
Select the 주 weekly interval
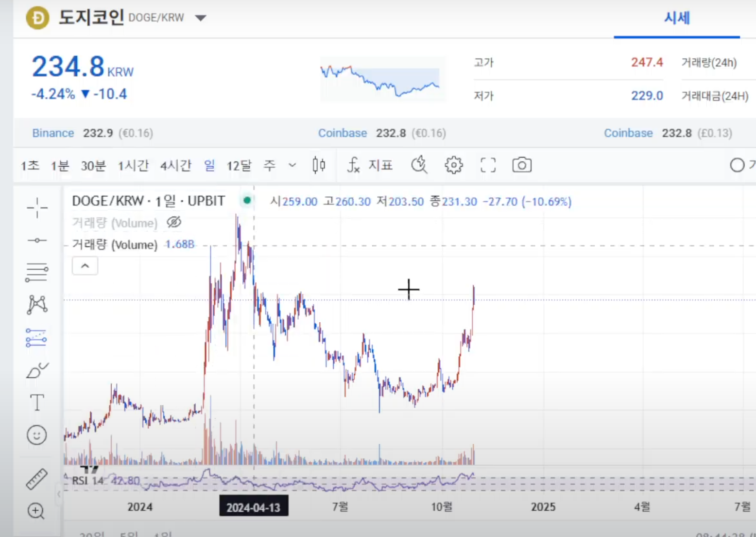pyautogui.click(x=270, y=166)
